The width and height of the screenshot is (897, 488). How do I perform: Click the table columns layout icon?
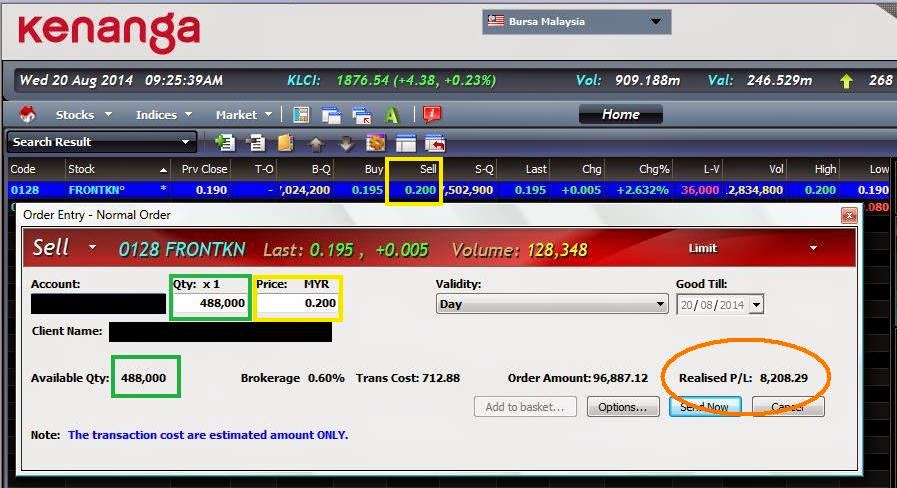tap(406, 143)
